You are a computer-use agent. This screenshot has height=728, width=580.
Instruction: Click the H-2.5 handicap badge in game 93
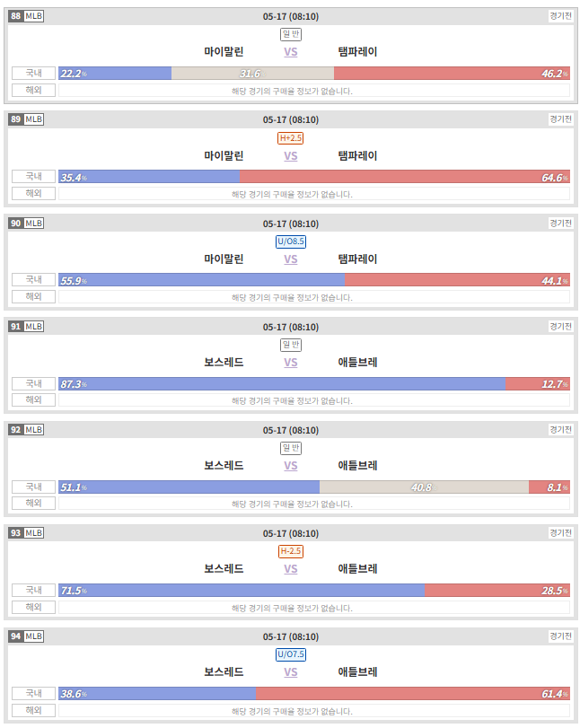pos(291,551)
